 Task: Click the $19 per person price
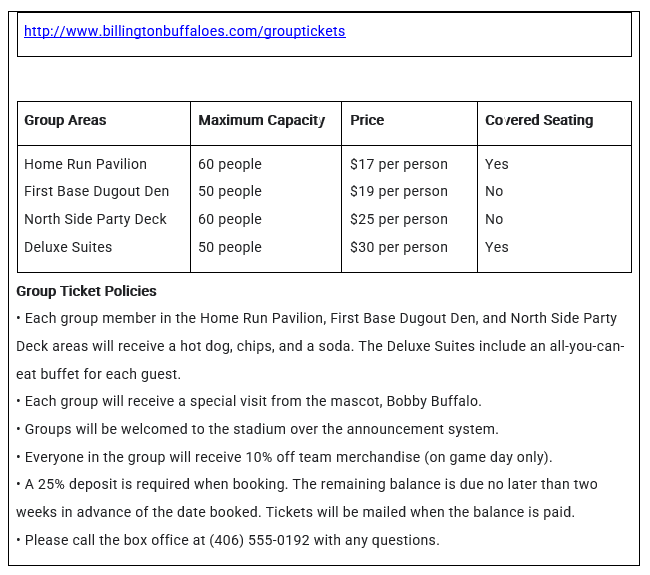point(399,191)
